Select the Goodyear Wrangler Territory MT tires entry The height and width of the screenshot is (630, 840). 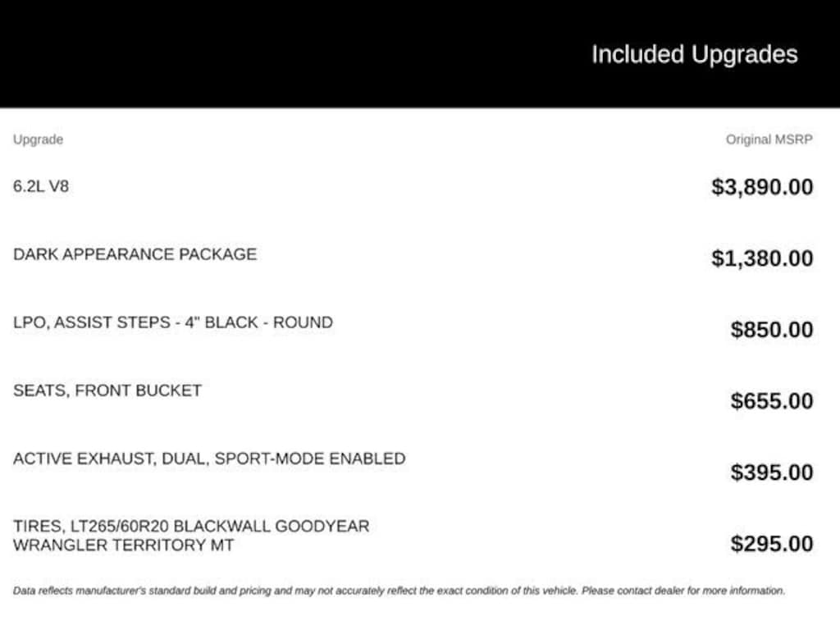coord(191,536)
